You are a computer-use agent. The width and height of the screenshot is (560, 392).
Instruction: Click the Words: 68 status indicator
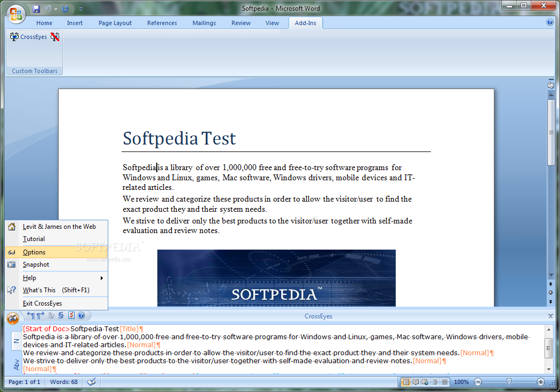[64, 382]
